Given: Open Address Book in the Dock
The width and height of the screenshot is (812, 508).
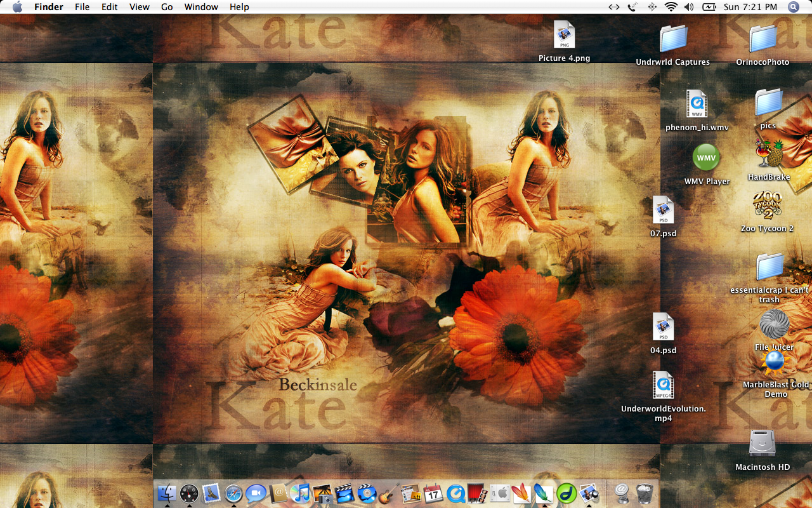Looking at the screenshot, I should click(x=278, y=493).
